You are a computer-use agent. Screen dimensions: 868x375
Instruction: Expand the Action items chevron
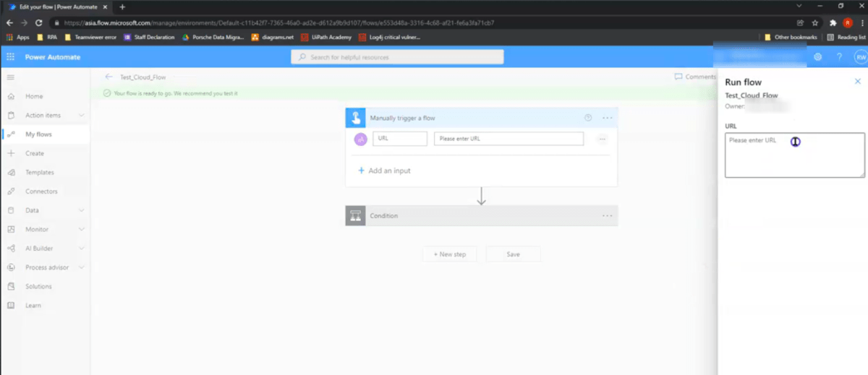pos(81,116)
